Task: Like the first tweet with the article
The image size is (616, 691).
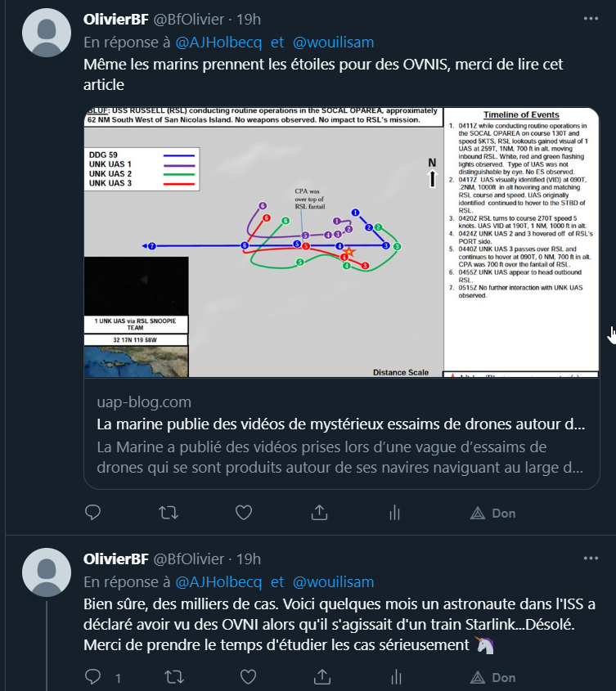Action: click(x=244, y=513)
